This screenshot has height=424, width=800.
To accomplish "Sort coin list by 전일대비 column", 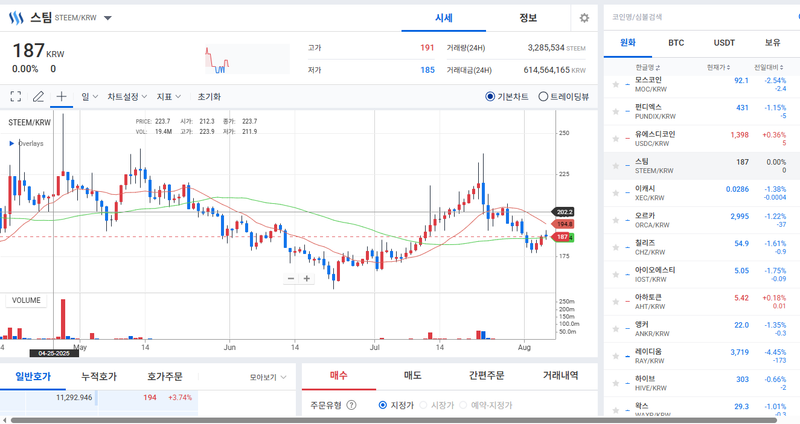I will pyautogui.click(x=769, y=67).
